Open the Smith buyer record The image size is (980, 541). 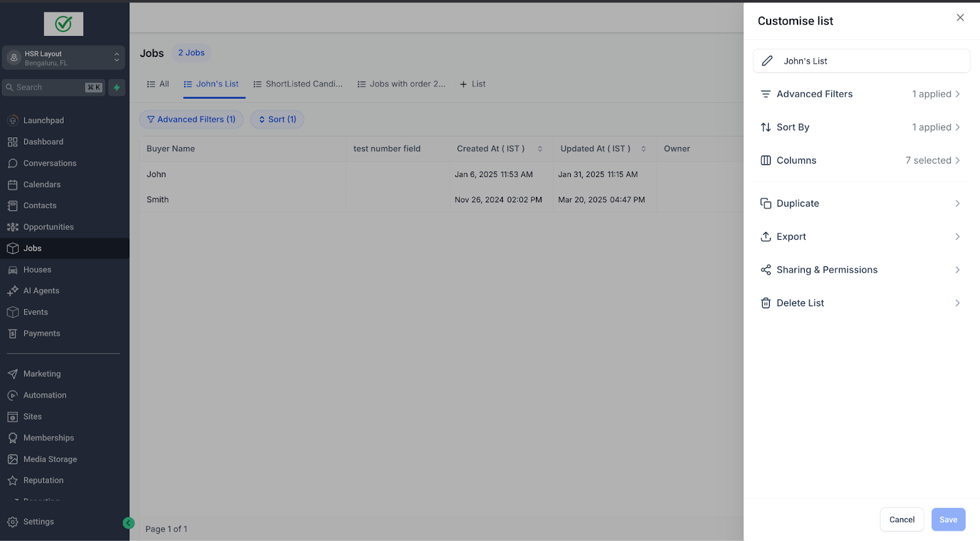point(157,200)
